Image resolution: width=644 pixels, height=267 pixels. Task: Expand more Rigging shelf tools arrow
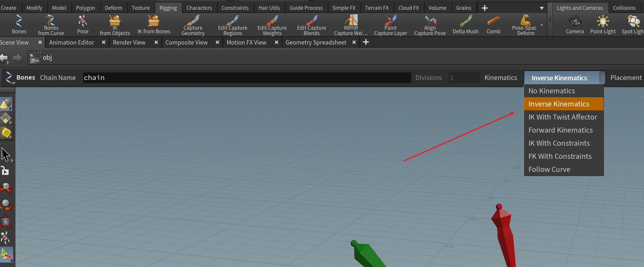tap(542, 25)
